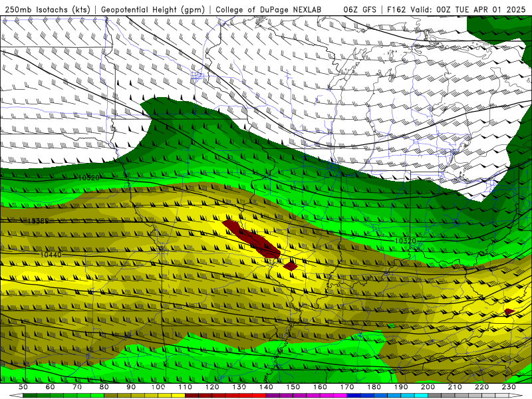
Task: Click the 130 value on the color scale
Action: [239, 387]
